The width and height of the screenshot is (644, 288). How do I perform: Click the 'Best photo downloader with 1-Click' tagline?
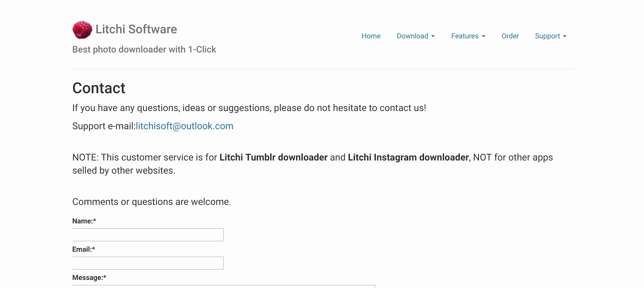point(144,49)
